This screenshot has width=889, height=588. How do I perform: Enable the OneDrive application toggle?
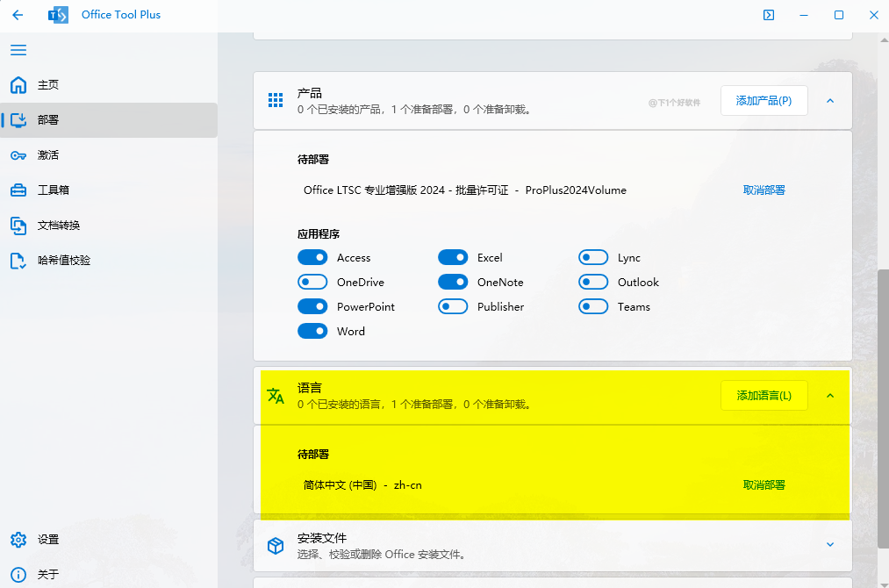point(312,283)
